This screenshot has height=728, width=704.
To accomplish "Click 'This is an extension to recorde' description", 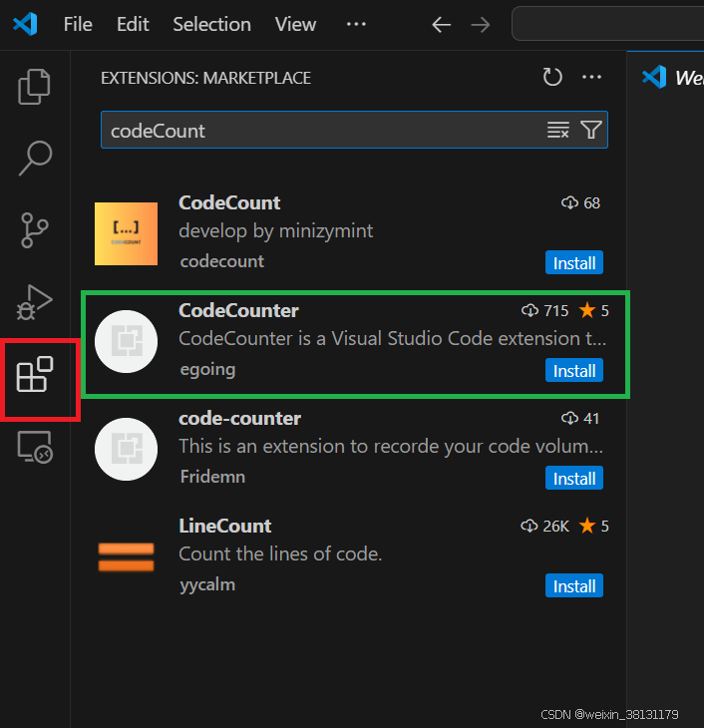I will point(391,446).
